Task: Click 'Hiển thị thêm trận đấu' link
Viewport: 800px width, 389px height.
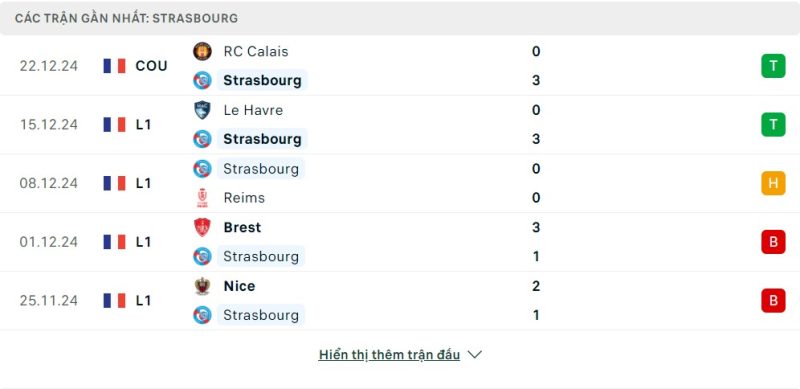Action: tap(389, 355)
